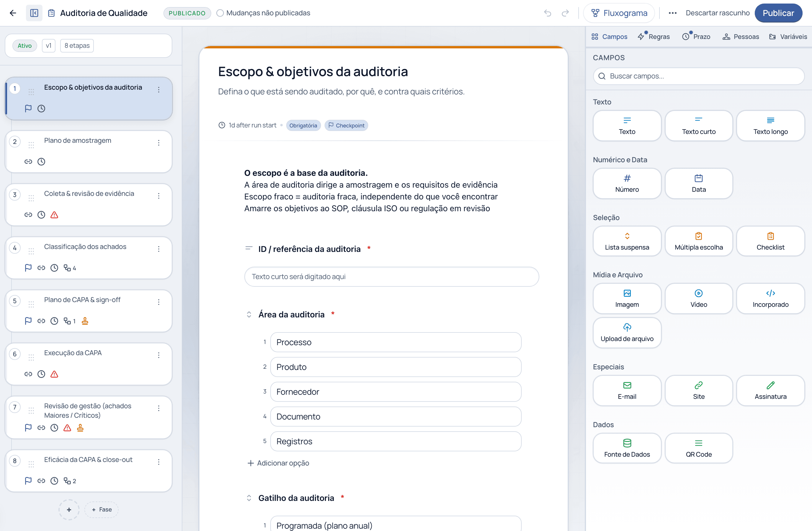Select step 6 Execução da CAPA
Screen dimensions: 812x531
(x=88, y=364)
